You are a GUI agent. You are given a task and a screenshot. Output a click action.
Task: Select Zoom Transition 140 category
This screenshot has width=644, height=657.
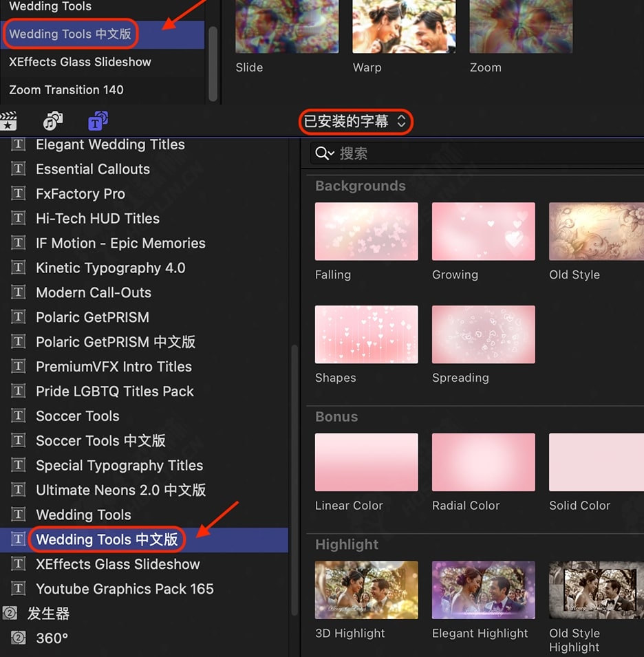click(x=103, y=89)
